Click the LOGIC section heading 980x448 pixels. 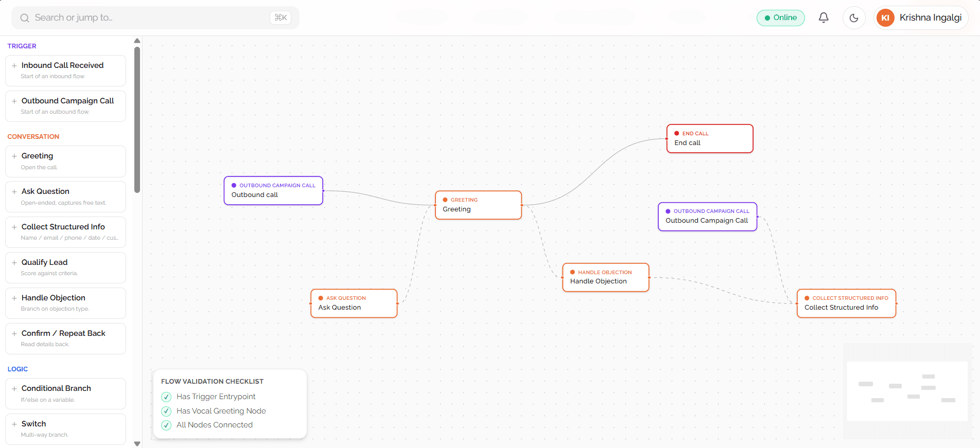[x=17, y=369]
